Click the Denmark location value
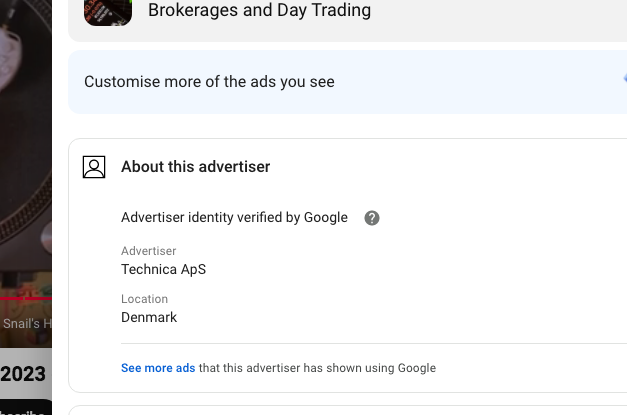 (149, 317)
